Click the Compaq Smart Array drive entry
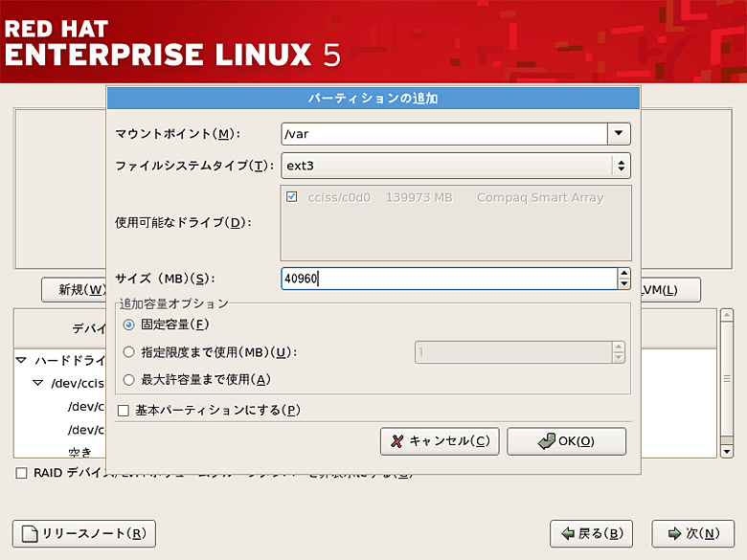This screenshot has width=747, height=560. click(x=540, y=197)
